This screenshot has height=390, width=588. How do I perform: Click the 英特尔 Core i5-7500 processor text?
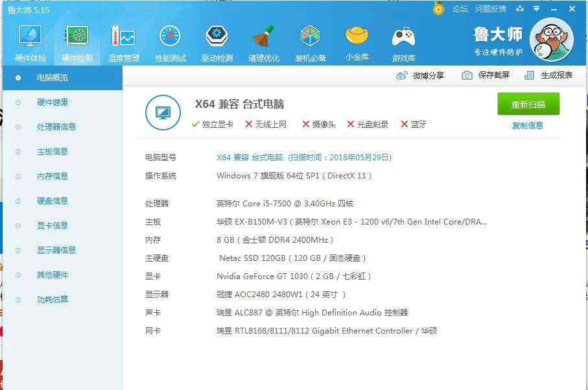[x=285, y=204]
